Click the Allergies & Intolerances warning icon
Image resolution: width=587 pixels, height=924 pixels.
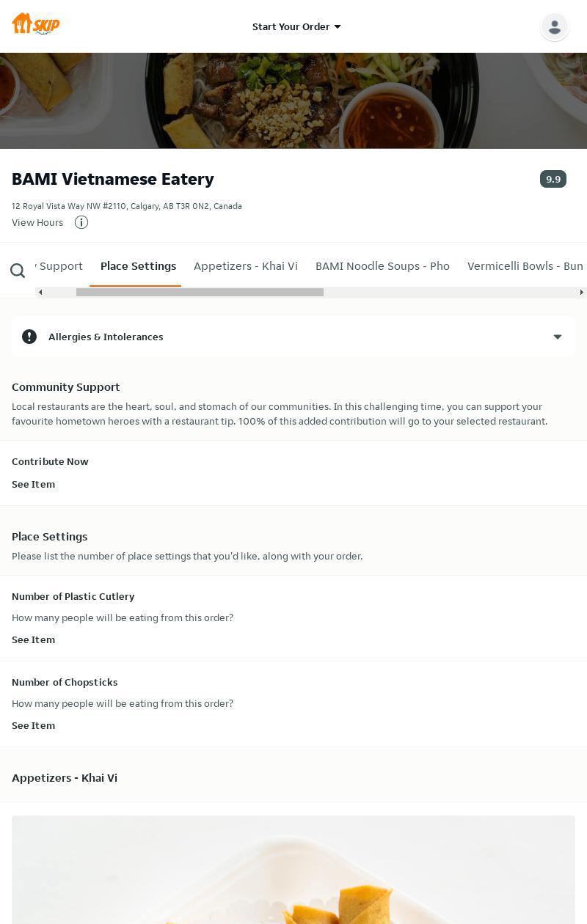[x=29, y=337]
